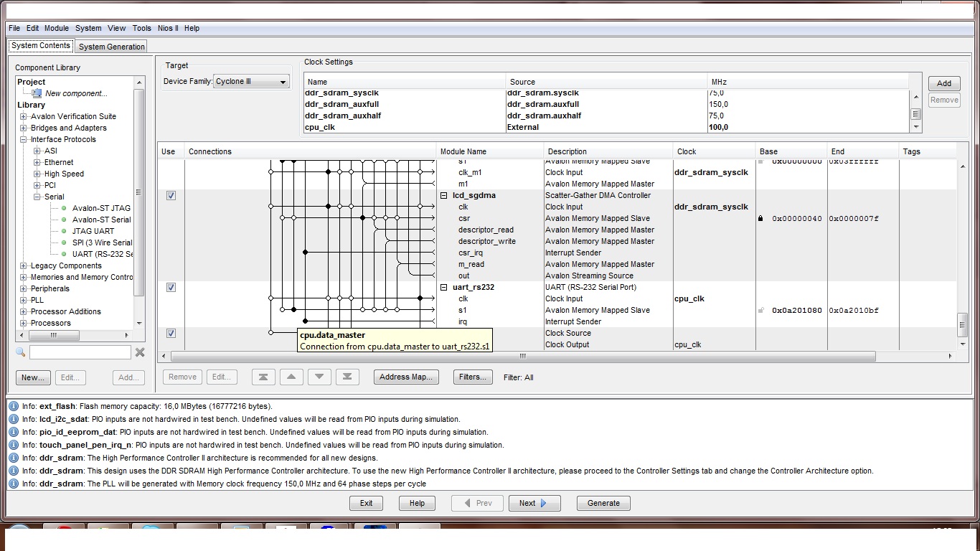Click the component library vertical scrollbar

139,192
